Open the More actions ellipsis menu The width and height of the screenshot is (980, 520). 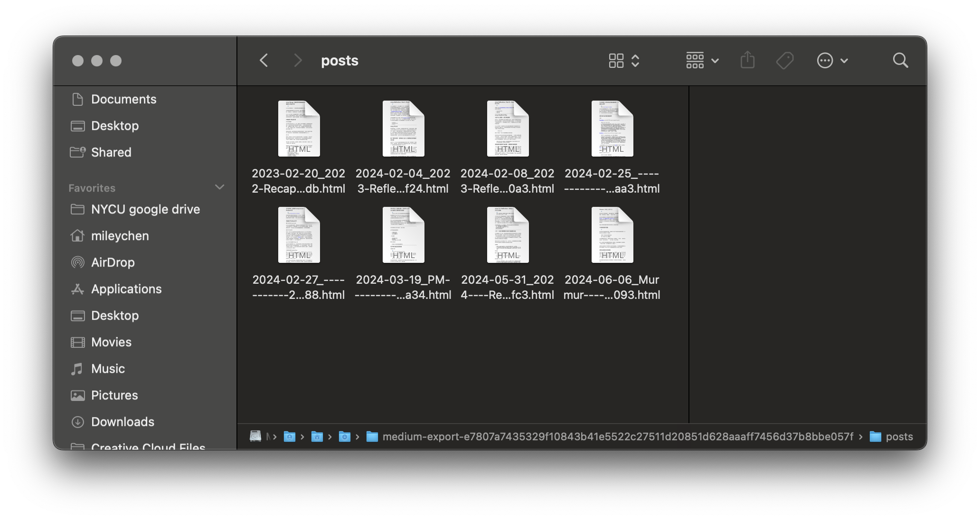click(x=832, y=60)
